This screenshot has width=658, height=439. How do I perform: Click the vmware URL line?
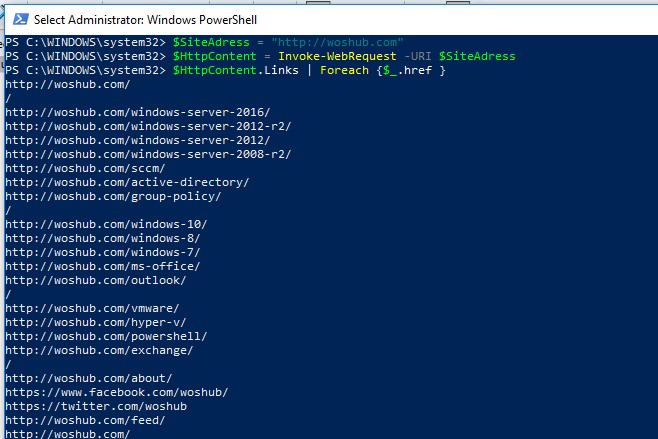tap(92, 308)
